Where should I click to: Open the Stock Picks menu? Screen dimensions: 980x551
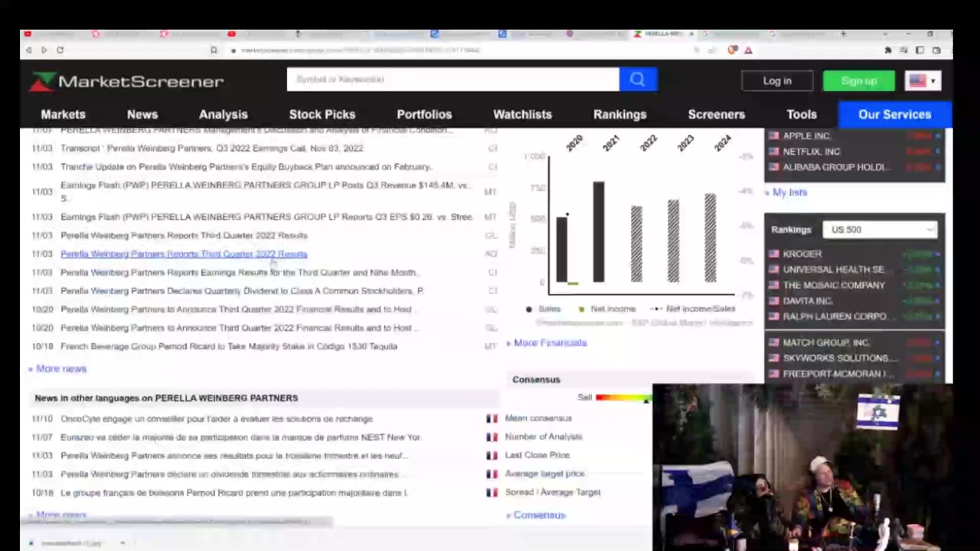pyautogui.click(x=322, y=114)
